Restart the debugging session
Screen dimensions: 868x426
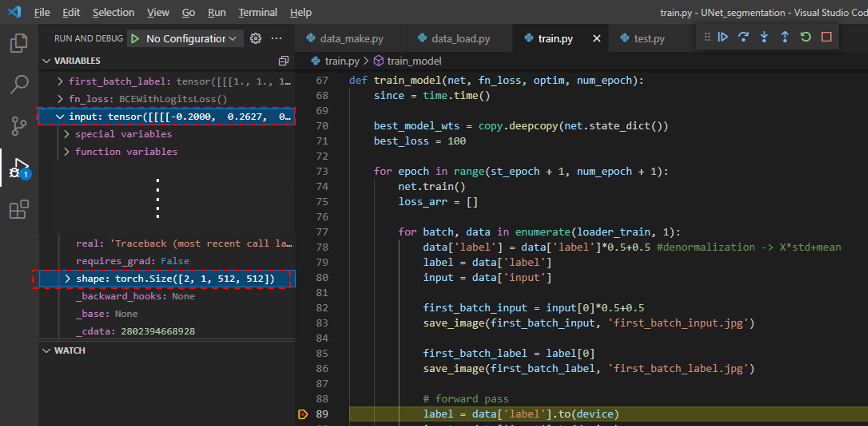806,37
